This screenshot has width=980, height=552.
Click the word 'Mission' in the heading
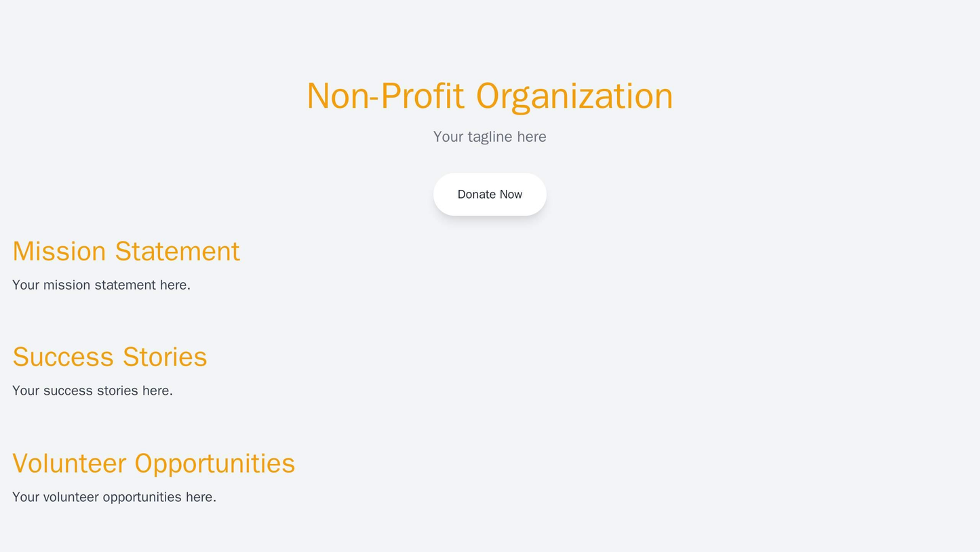click(60, 252)
